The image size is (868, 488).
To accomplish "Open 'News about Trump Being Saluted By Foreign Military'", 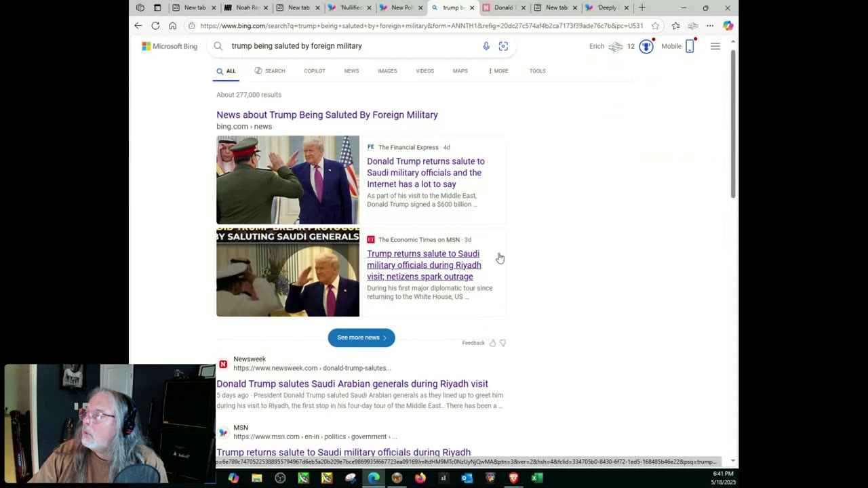I will pyautogui.click(x=327, y=115).
